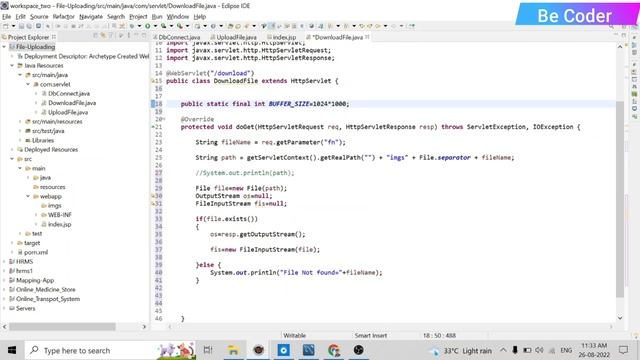Viewport: 640px width, 360px height.
Task: Click the Debug bug icon in toolbar
Action: tap(132, 26)
